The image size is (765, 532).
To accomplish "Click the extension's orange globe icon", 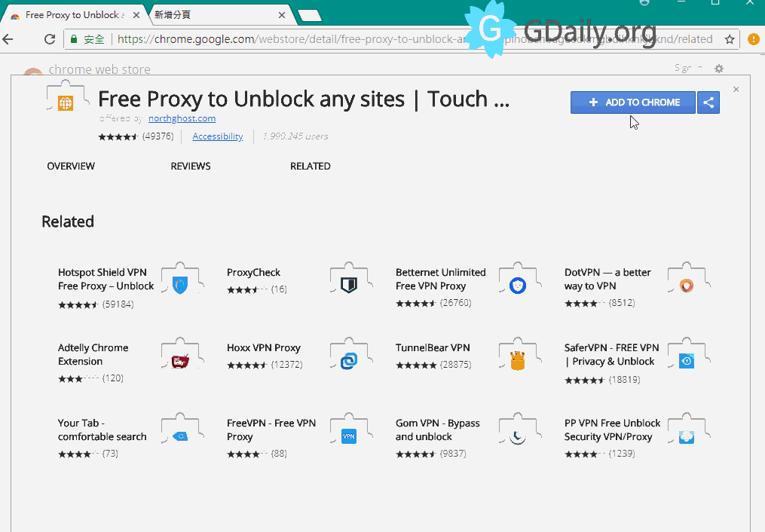I will click(66, 103).
